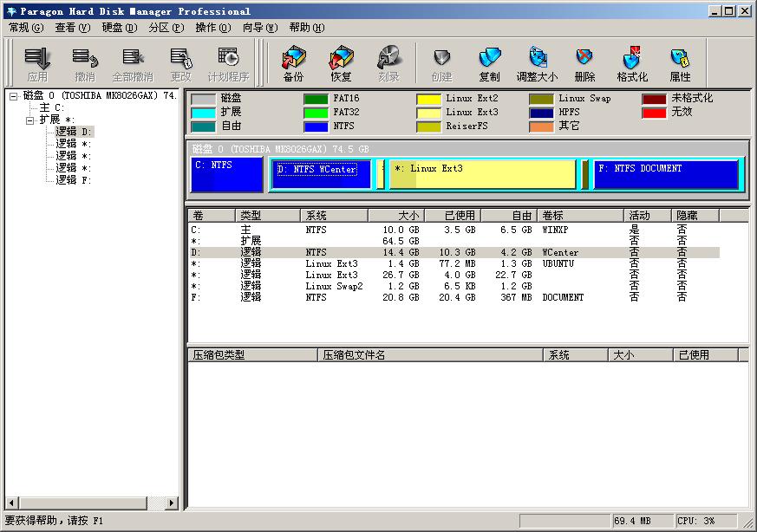Click the 应用 (Apply) toolbar icon

(x=37, y=64)
